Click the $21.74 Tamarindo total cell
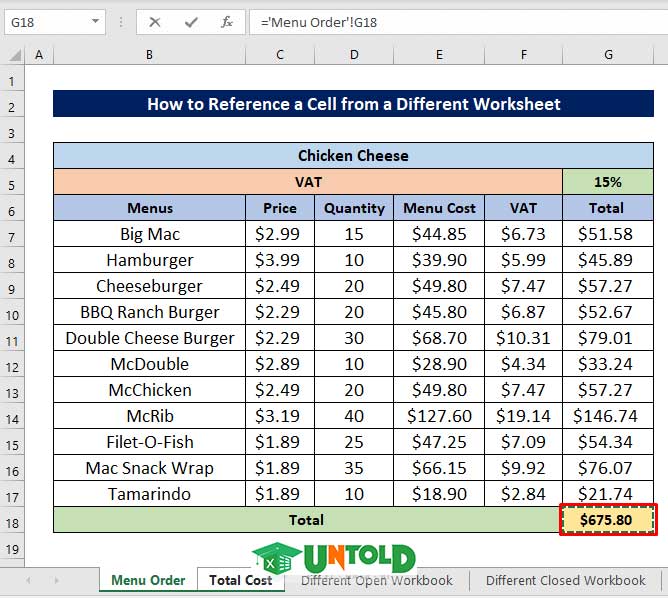The image size is (668, 598). [x=608, y=494]
